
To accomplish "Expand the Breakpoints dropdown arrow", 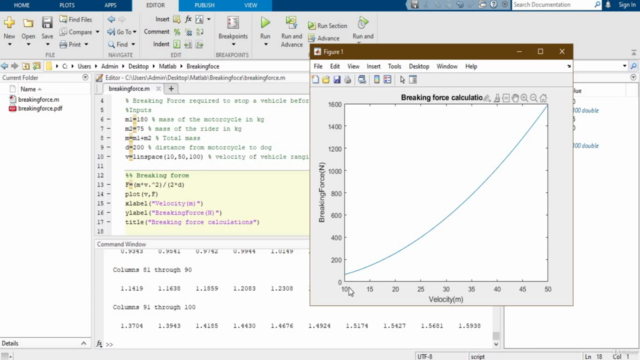I will click(233, 44).
